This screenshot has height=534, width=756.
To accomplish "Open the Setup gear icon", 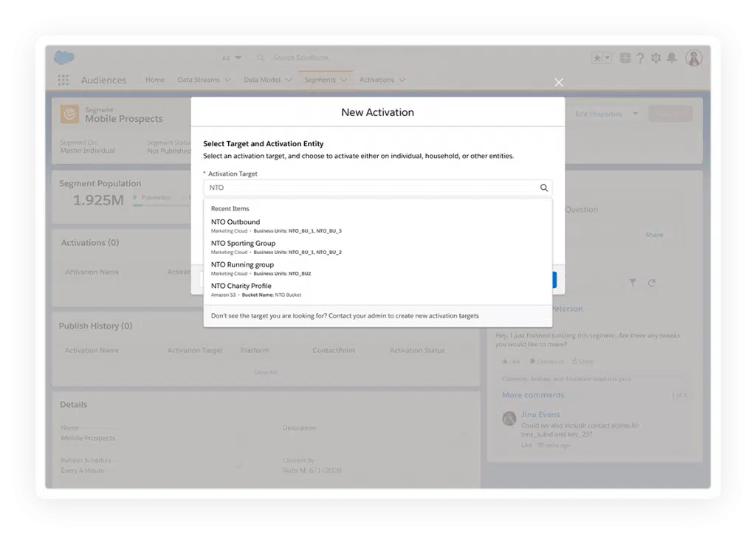I will pos(656,58).
